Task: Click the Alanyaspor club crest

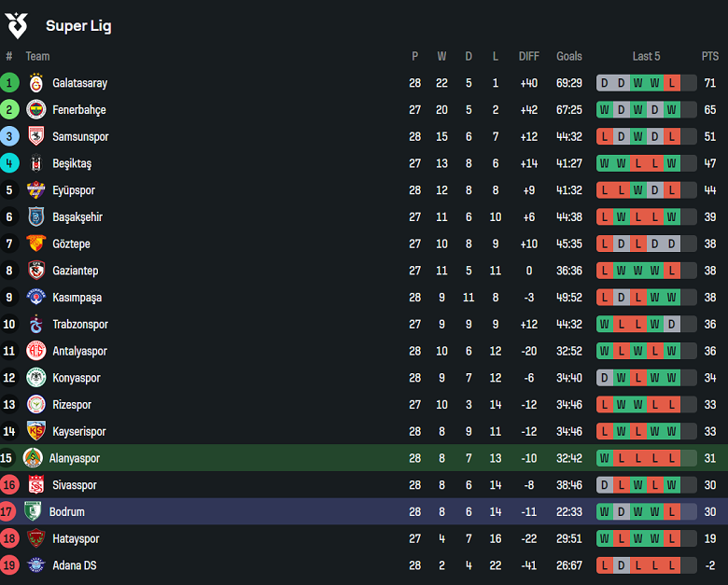Action: [x=33, y=459]
